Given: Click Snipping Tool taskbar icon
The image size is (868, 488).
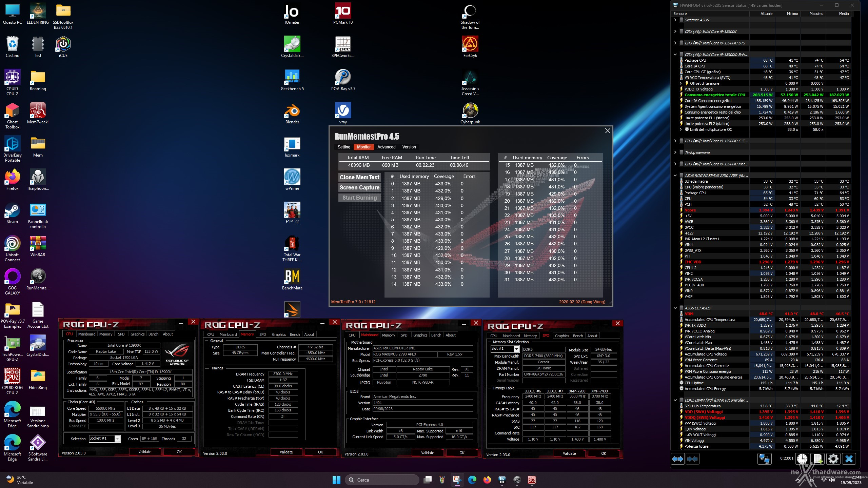Looking at the screenshot, I should point(457,480).
